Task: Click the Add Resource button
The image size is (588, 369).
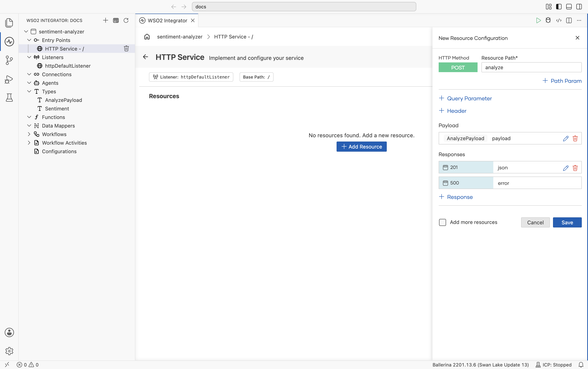Action: [x=361, y=147]
